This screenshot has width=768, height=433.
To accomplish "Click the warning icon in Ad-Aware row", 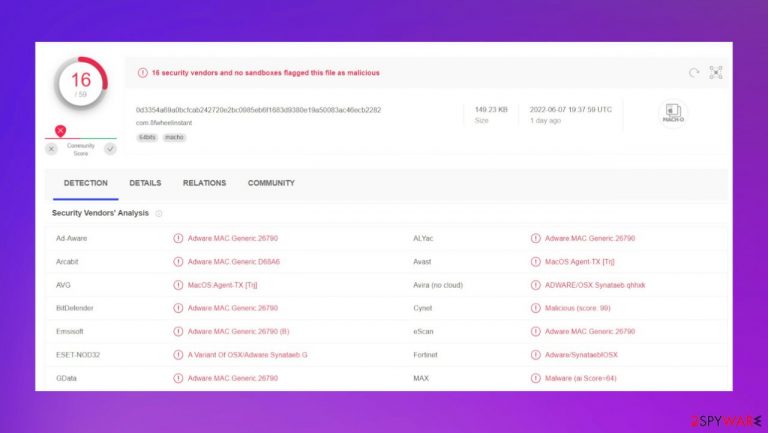I will point(178,239).
